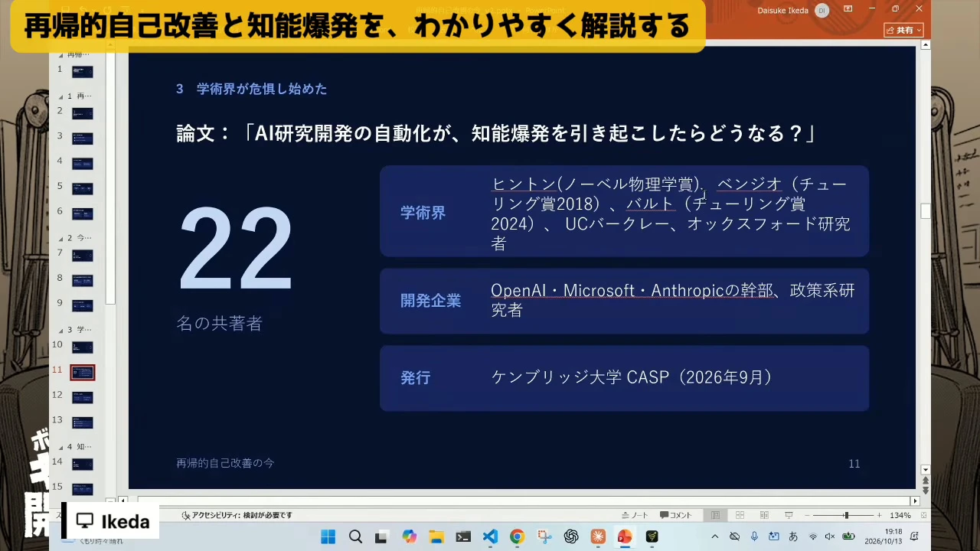The height and width of the screenshot is (551, 980).
Task: Open Snipping Tool from taskbar
Action: point(544,536)
